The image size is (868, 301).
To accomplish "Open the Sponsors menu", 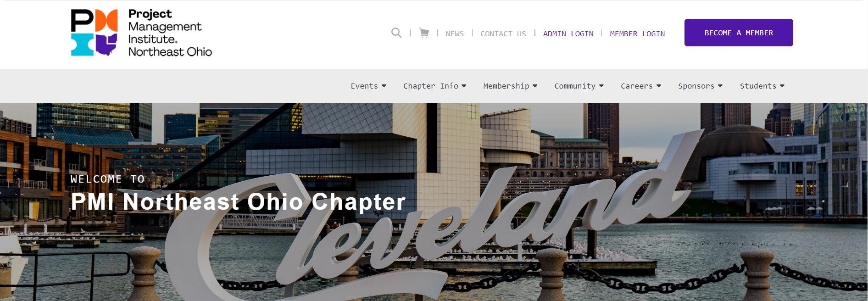I will pyautogui.click(x=696, y=86).
